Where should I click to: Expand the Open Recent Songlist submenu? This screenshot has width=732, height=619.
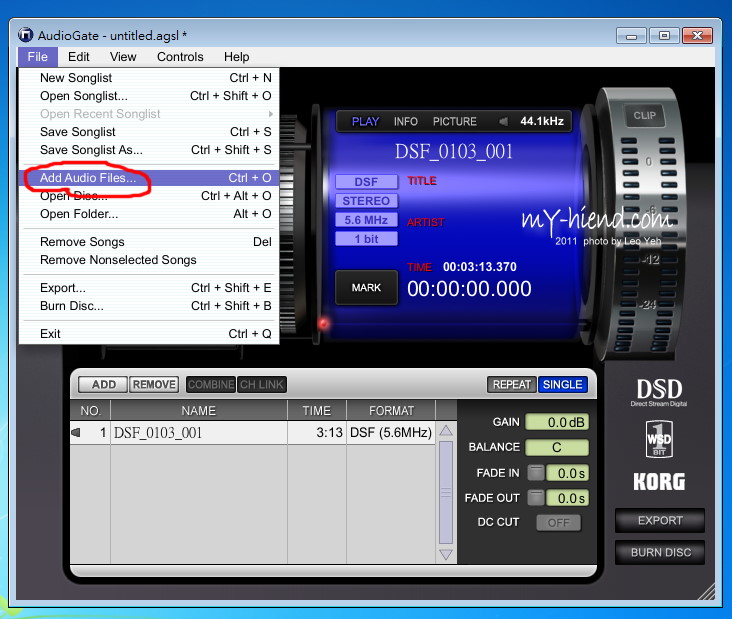tap(149, 114)
